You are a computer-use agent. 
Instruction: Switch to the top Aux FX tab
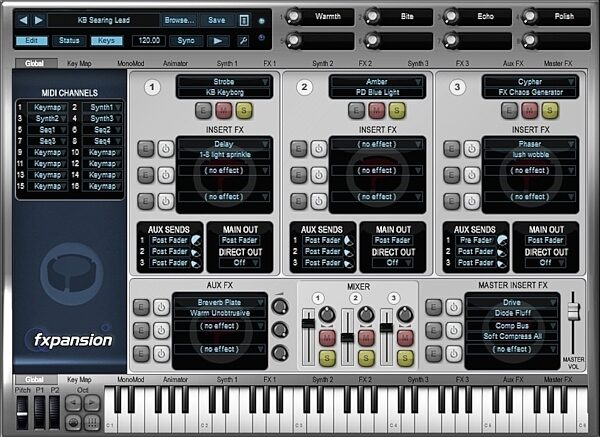point(513,64)
